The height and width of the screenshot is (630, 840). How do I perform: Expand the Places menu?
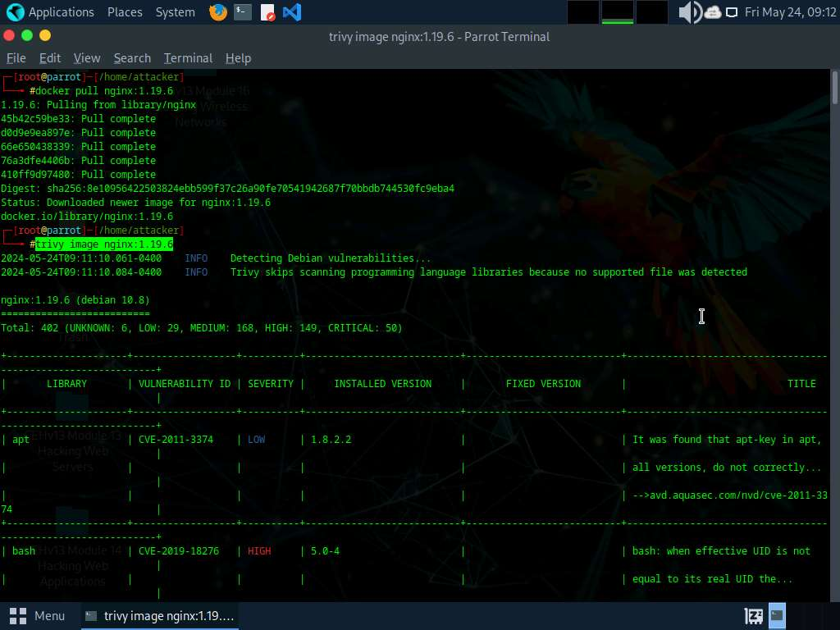[x=125, y=12]
